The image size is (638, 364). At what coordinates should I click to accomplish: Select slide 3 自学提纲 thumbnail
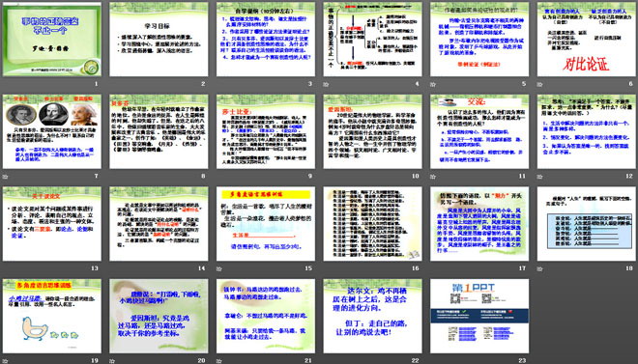point(266,40)
